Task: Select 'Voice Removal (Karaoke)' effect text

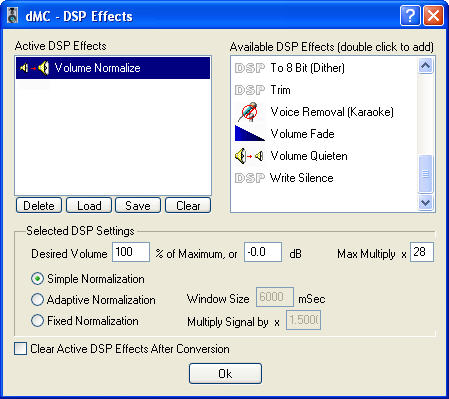Action: 332,112
